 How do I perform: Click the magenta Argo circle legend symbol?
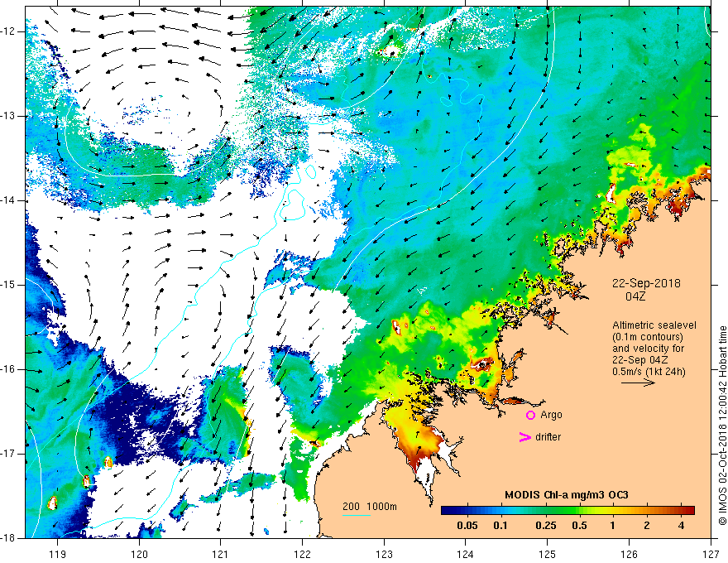530,416
